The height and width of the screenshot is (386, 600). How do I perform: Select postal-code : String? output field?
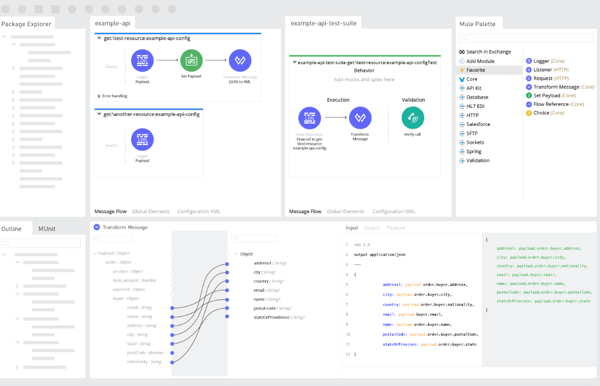click(272, 308)
